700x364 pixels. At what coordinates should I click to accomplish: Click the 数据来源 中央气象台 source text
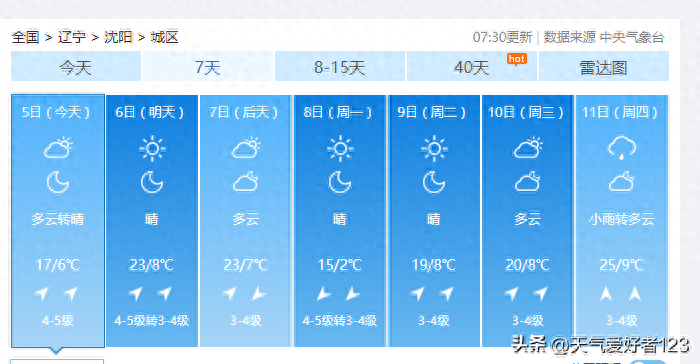[x=604, y=37]
